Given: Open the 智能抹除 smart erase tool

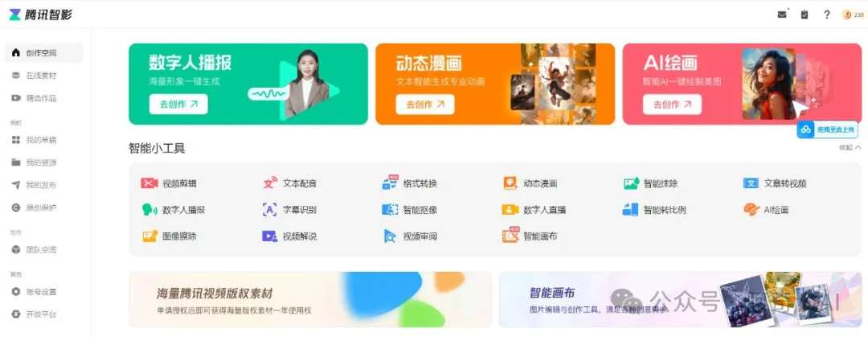Looking at the screenshot, I should pyautogui.click(x=650, y=183).
